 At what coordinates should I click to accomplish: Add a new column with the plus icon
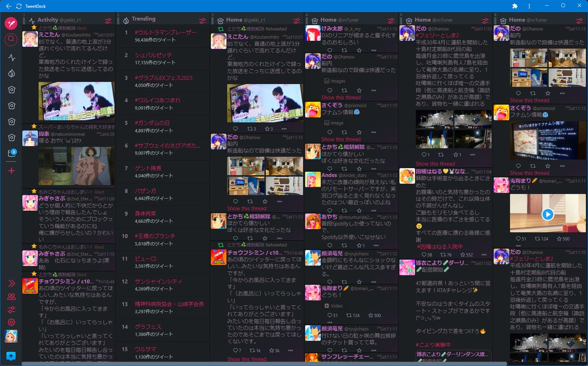click(11, 171)
